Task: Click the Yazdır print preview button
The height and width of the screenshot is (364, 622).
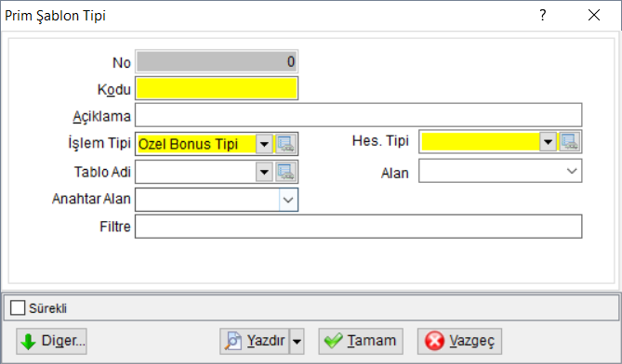Action: pos(255,341)
